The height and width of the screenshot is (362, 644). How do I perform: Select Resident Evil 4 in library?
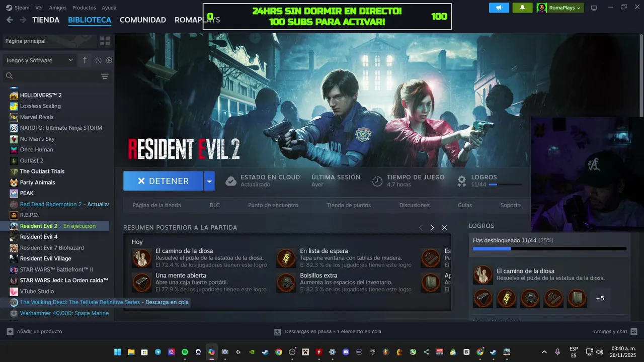[39, 237]
